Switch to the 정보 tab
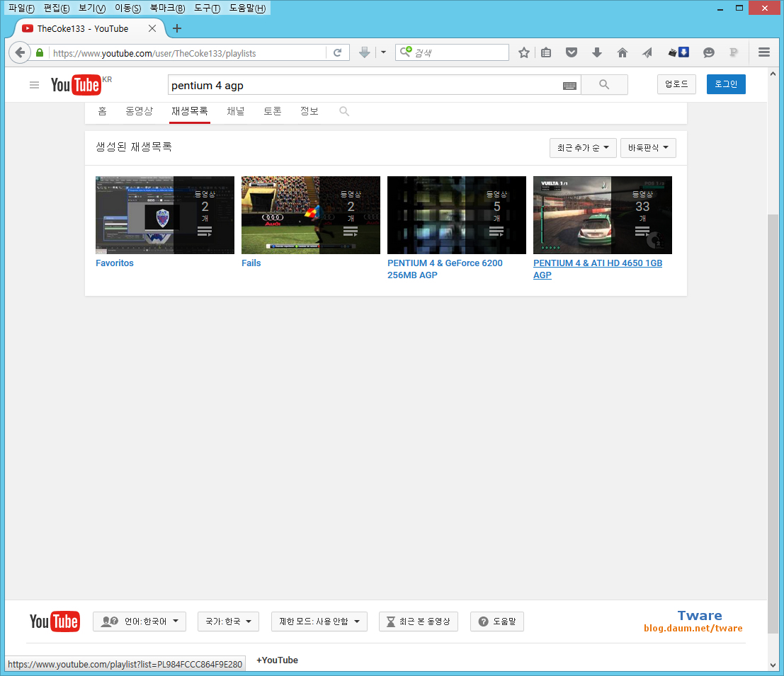This screenshot has width=784, height=676. coord(309,111)
